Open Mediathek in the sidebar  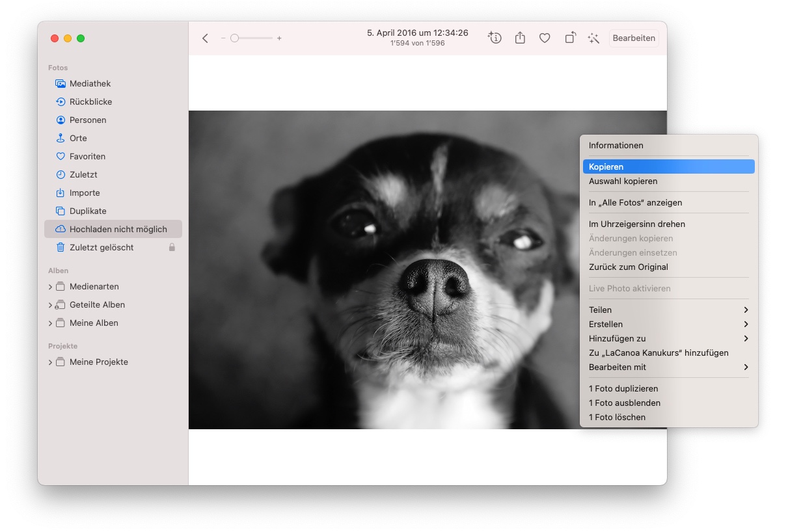[x=90, y=83]
